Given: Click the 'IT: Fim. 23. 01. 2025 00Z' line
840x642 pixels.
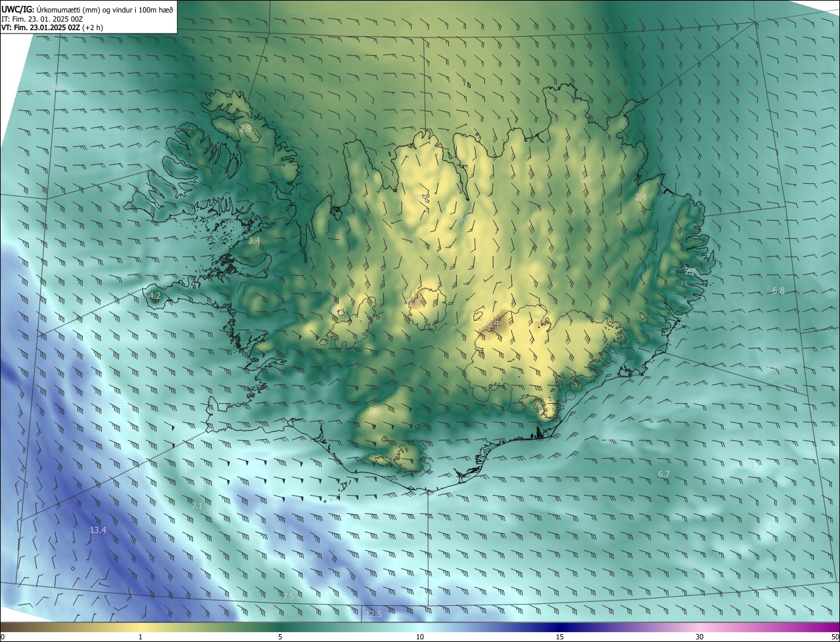Looking at the screenshot, I should tap(42, 19).
